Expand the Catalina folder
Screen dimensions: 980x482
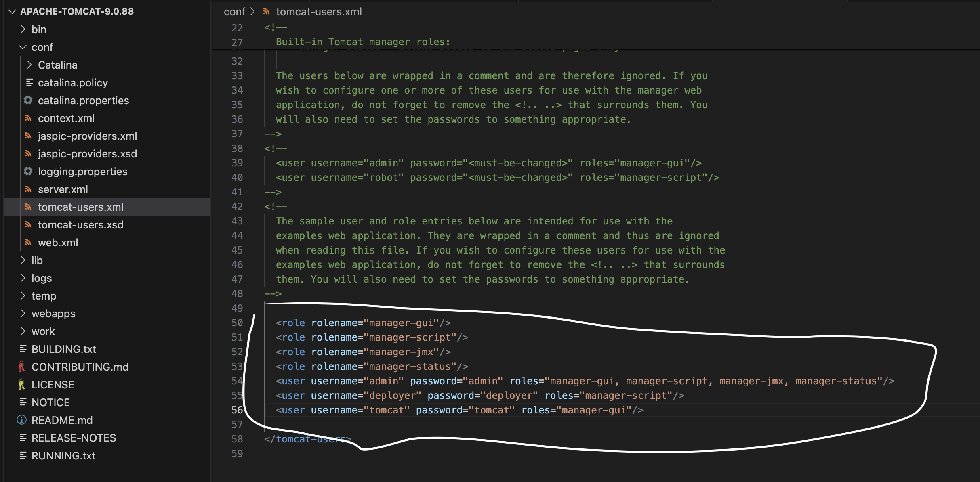[x=29, y=65]
